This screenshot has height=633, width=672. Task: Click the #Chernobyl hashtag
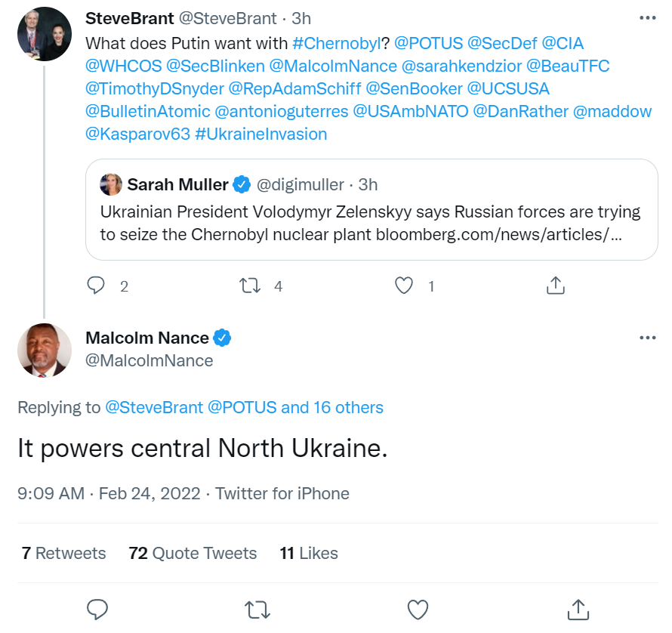pos(335,43)
